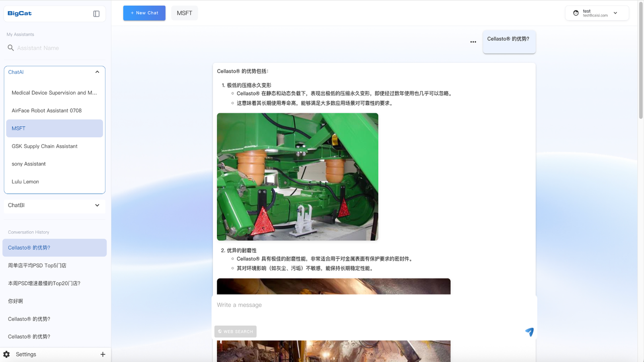Click the heading 优异的耐磨性
This screenshot has height=362, width=644.
click(242, 250)
